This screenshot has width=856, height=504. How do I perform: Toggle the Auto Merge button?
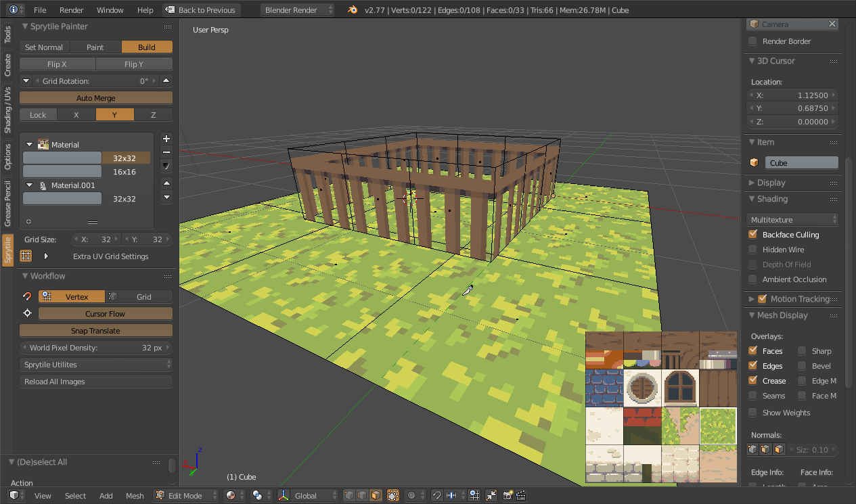click(x=96, y=97)
